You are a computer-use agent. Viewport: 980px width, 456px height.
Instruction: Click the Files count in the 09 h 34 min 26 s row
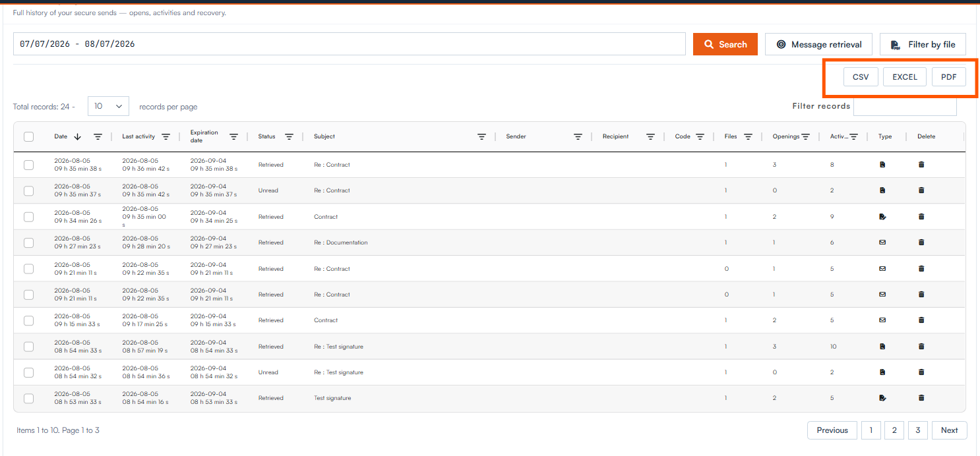pyautogui.click(x=726, y=217)
